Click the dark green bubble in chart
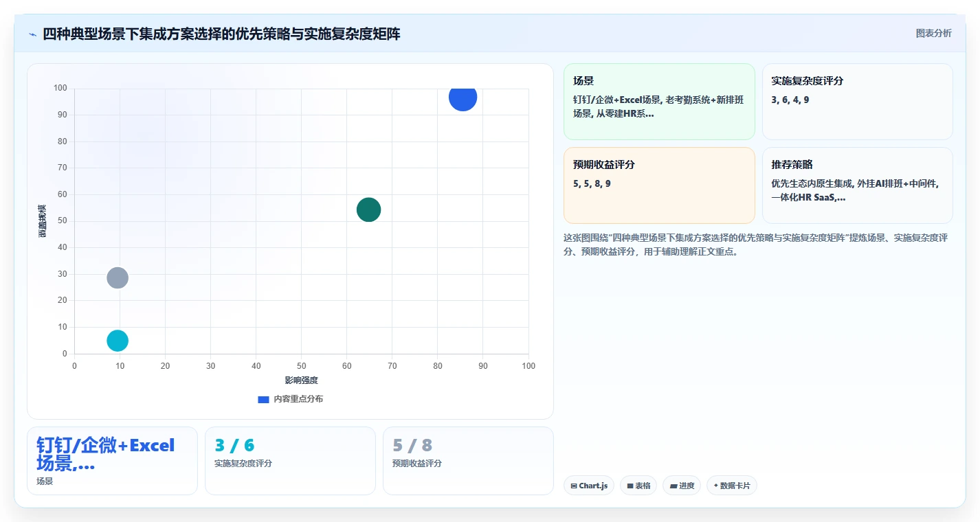The width and height of the screenshot is (980, 522). [x=368, y=209]
